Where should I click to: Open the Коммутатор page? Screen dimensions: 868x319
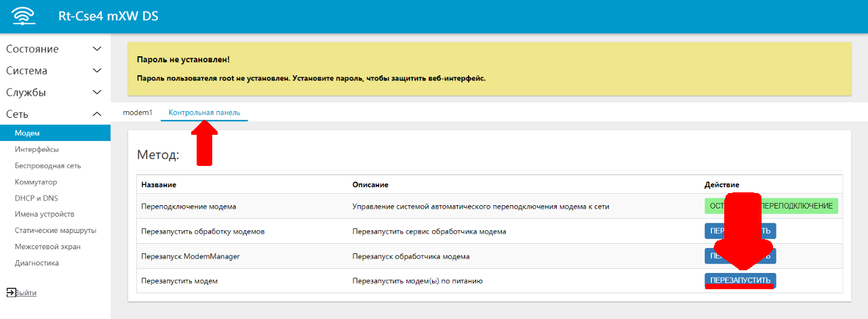(x=36, y=182)
